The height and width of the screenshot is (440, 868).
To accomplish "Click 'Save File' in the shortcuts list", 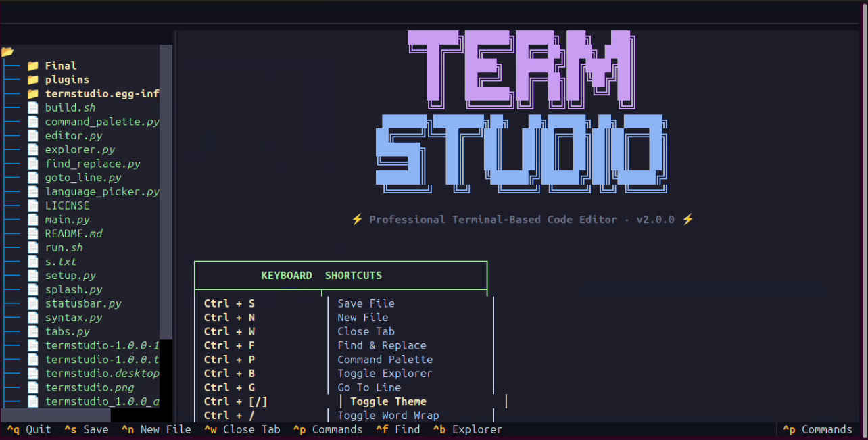I will pos(366,303).
